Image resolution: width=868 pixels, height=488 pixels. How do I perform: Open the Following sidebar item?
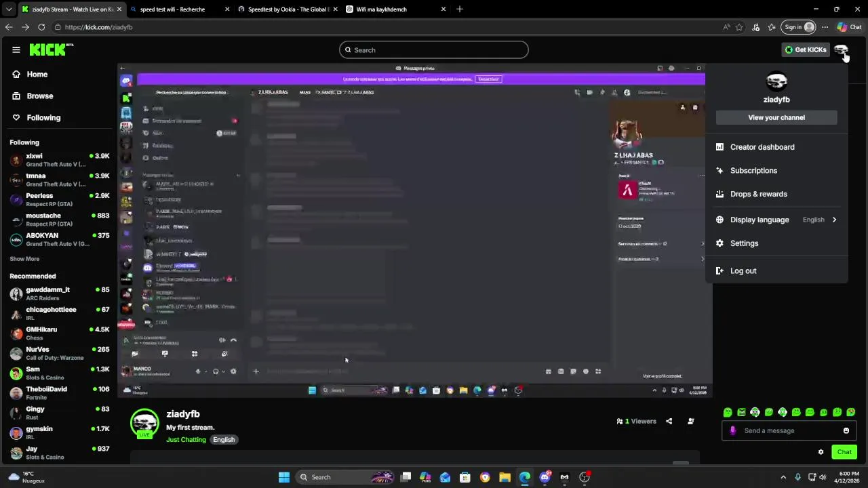click(x=43, y=118)
